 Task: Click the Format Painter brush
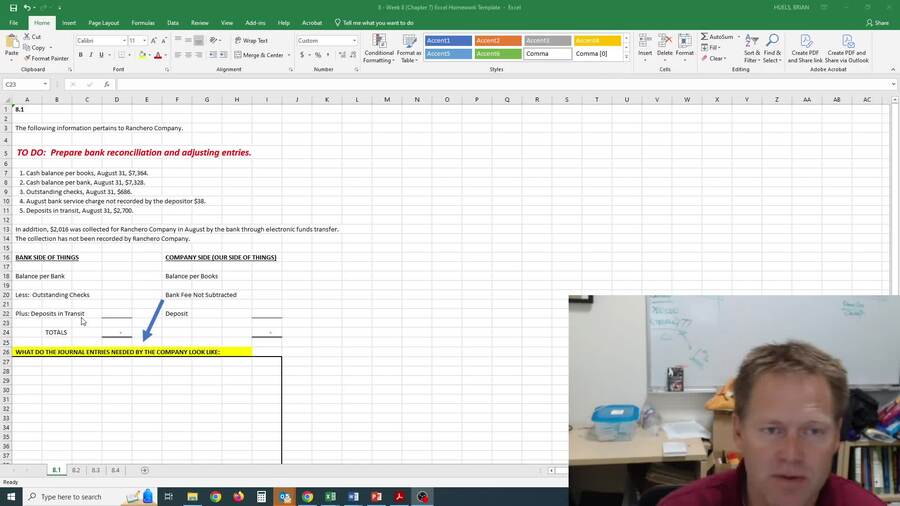coord(46,59)
